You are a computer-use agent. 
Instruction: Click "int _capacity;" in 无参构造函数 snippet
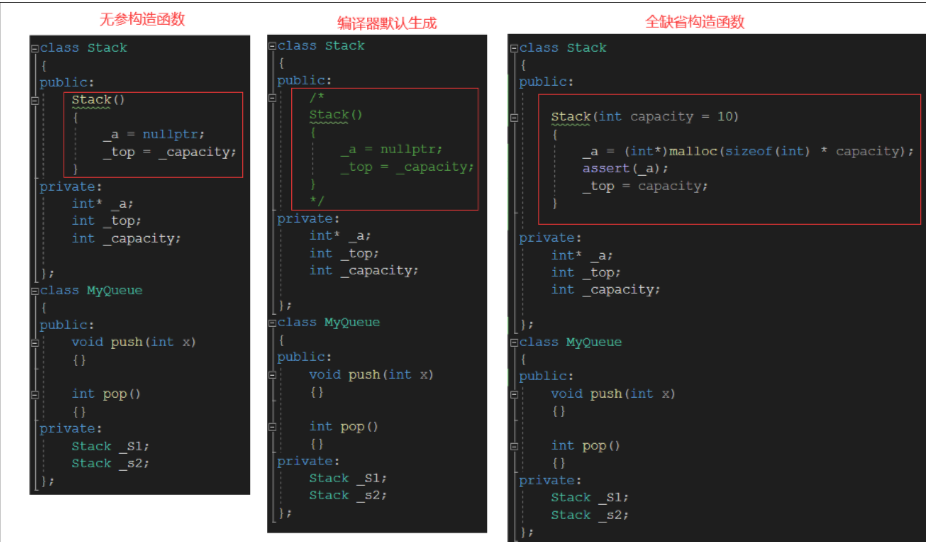[x=126, y=239]
